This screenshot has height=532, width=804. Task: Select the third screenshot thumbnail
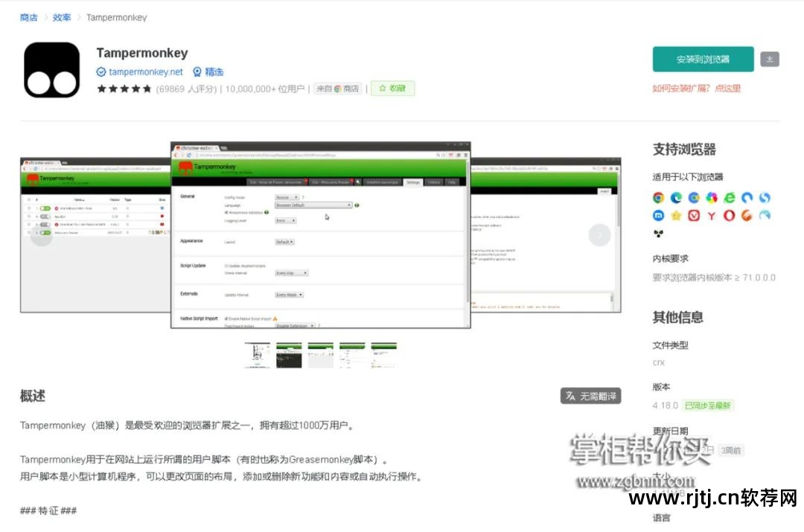(x=320, y=355)
